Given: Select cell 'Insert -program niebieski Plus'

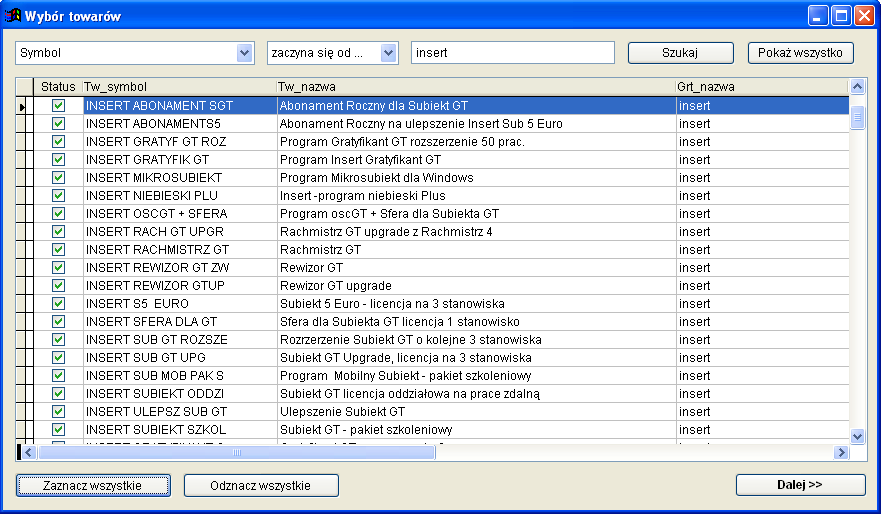Looking at the screenshot, I should (476, 195).
